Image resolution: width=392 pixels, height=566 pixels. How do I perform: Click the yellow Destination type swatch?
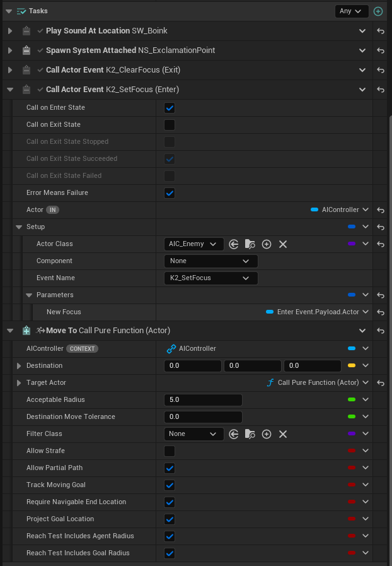click(x=352, y=365)
